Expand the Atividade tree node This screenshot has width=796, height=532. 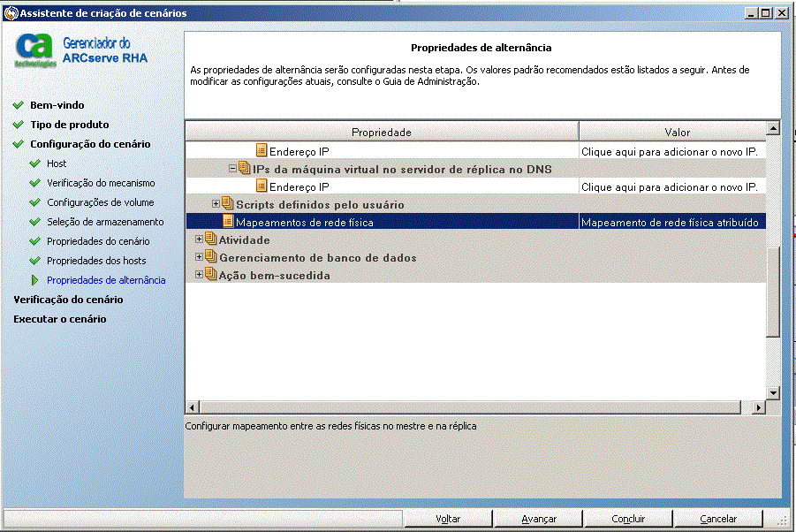tap(199, 239)
